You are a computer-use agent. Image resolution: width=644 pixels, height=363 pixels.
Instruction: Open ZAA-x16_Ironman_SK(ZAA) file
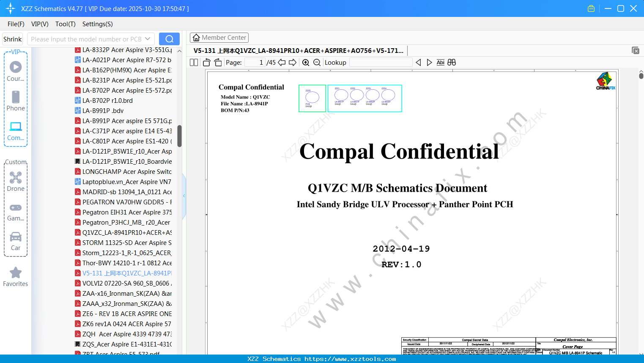tap(123, 294)
